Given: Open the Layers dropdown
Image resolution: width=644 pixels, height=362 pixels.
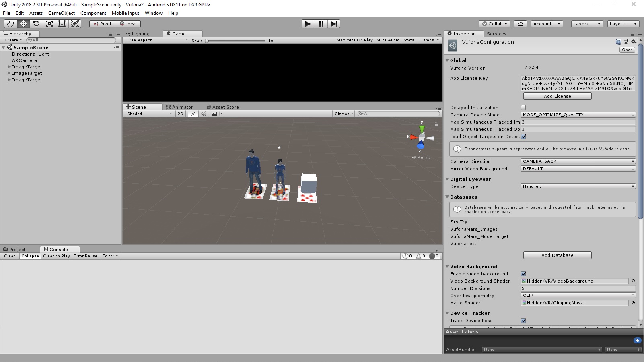Looking at the screenshot, I should click(587, 24).
